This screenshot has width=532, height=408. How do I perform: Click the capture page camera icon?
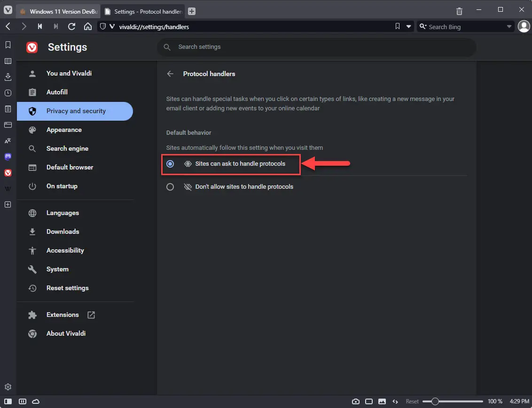tap(356, 401)
